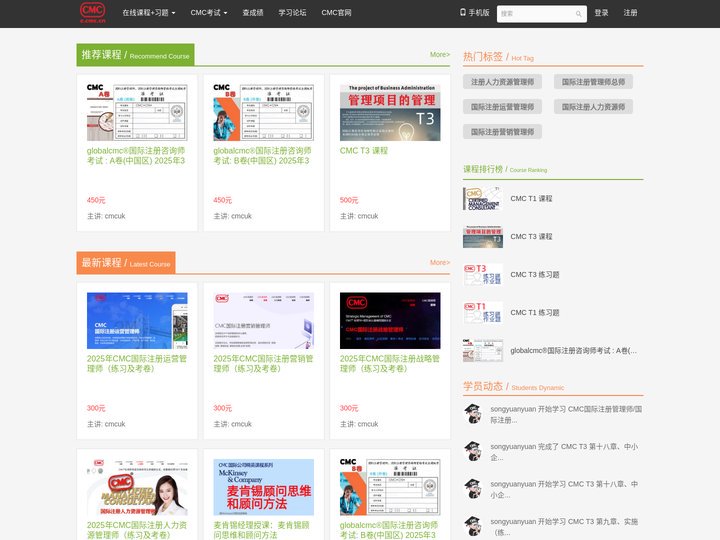Select the 国际注册运营管理师 hot tag
Image resolution: width=720 pixels, height=540 pixels.
pyautogui.click(x=502, y=107)
